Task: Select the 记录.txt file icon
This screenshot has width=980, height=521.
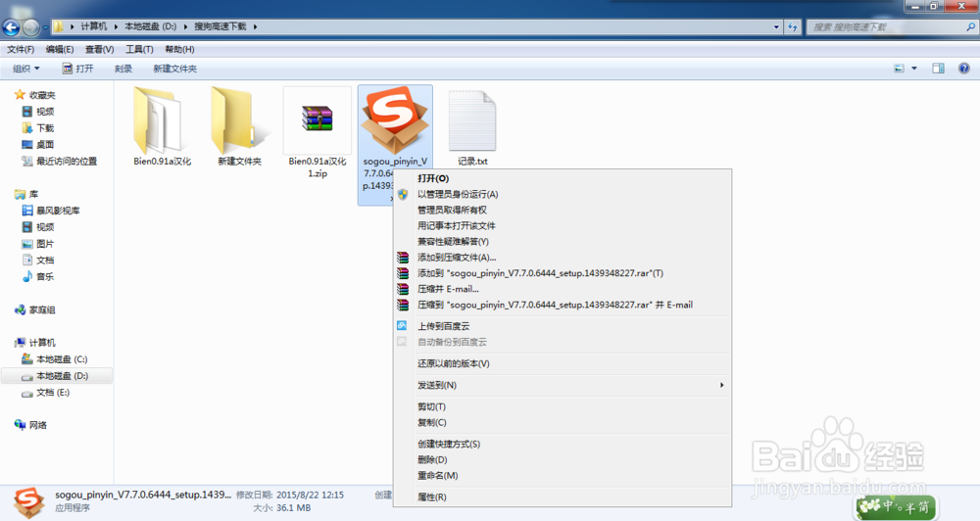Action: 472,120
